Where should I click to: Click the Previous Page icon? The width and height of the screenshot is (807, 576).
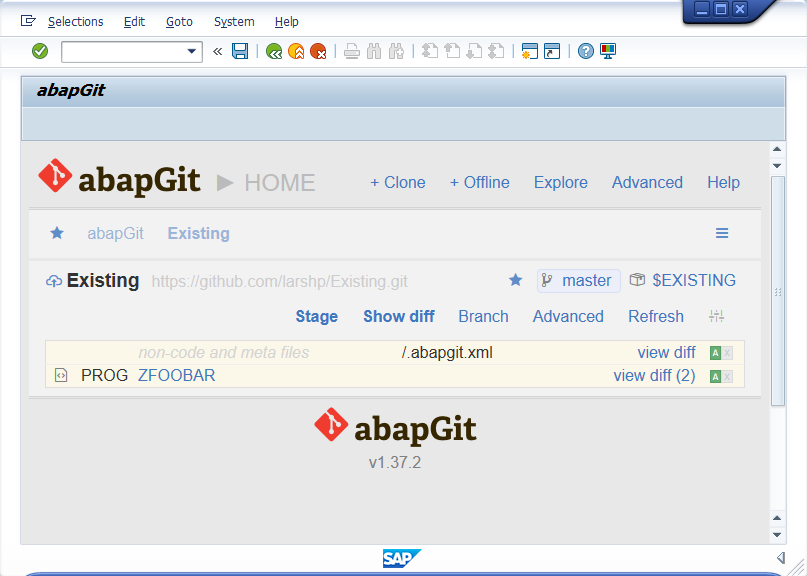point(452,51)
